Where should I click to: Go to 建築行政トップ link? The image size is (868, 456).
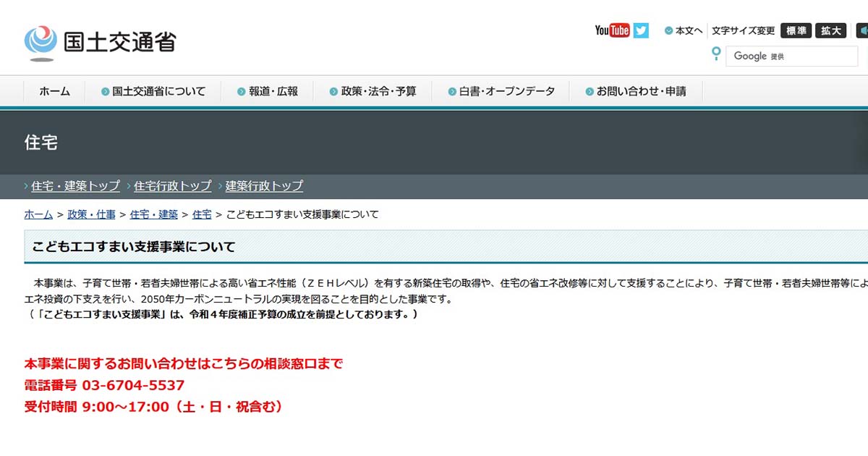pyautogui.click(x=264, y=186)
